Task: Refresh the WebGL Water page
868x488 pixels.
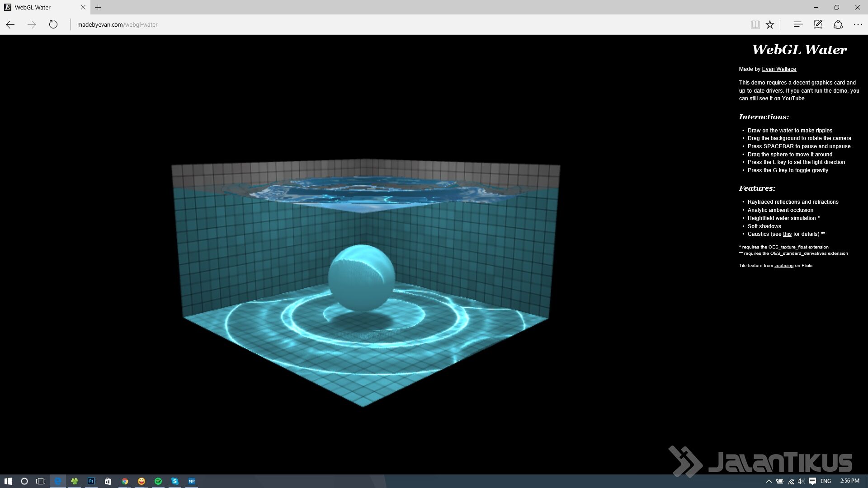Action: click(x=53, y=24)
